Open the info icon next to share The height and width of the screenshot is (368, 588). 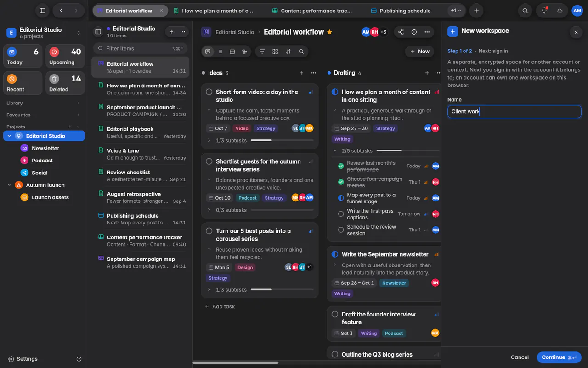click(x=414, y=32)
